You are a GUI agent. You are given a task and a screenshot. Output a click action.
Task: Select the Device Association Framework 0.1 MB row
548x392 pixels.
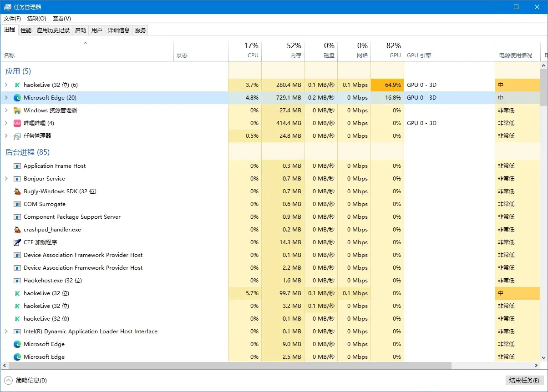270,255
